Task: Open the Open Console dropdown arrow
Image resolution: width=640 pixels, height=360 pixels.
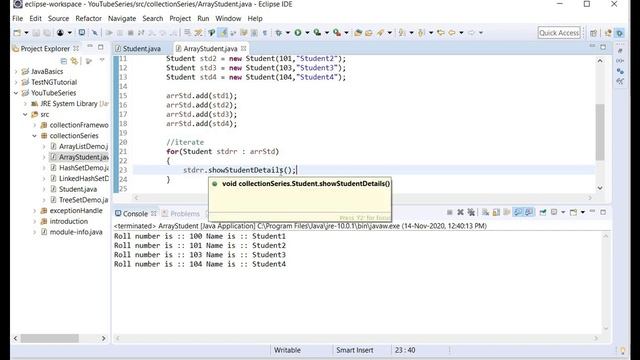Action: 582,212
